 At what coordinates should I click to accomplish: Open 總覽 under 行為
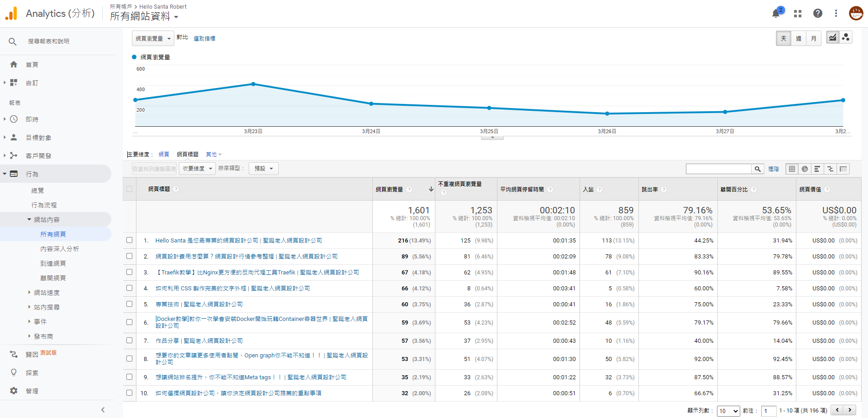pyautogui.click(x=38, y=191)
